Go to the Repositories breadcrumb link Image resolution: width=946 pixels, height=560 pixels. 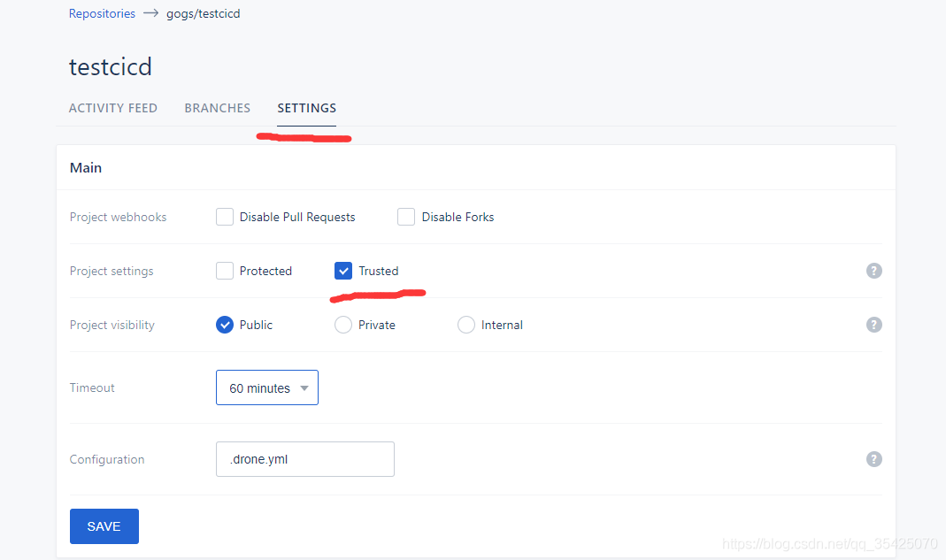pyautogui.click(x=102, y=13)
